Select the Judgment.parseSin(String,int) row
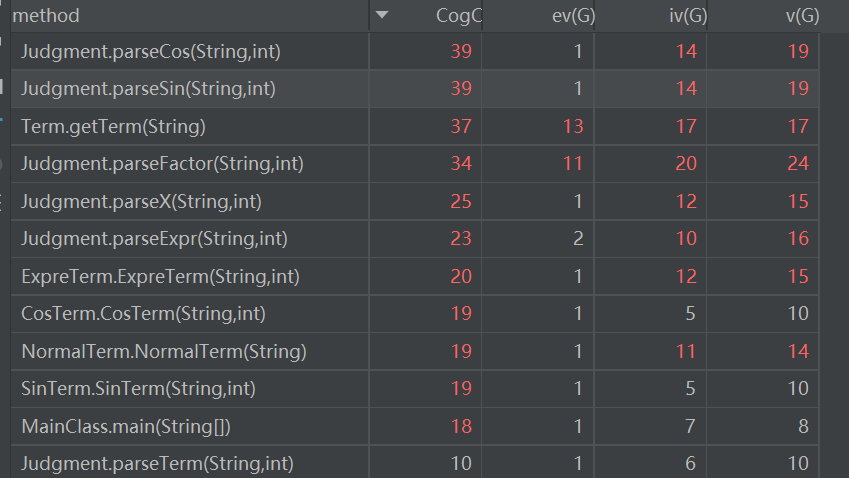The image size is (849, 478). [415, 88]
